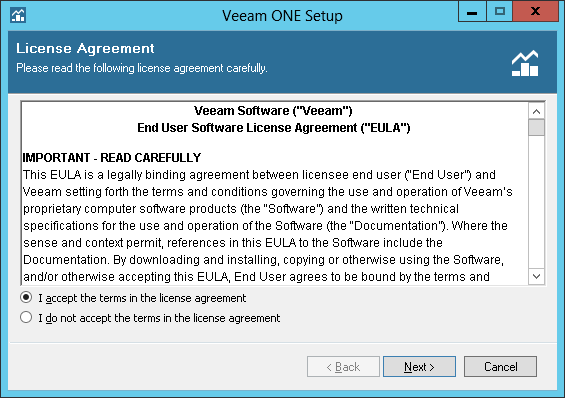The width and height of the screenshot is (565, 398).
Task: Maximize the Veeam ONE Setup window
Action: point(499,12)
